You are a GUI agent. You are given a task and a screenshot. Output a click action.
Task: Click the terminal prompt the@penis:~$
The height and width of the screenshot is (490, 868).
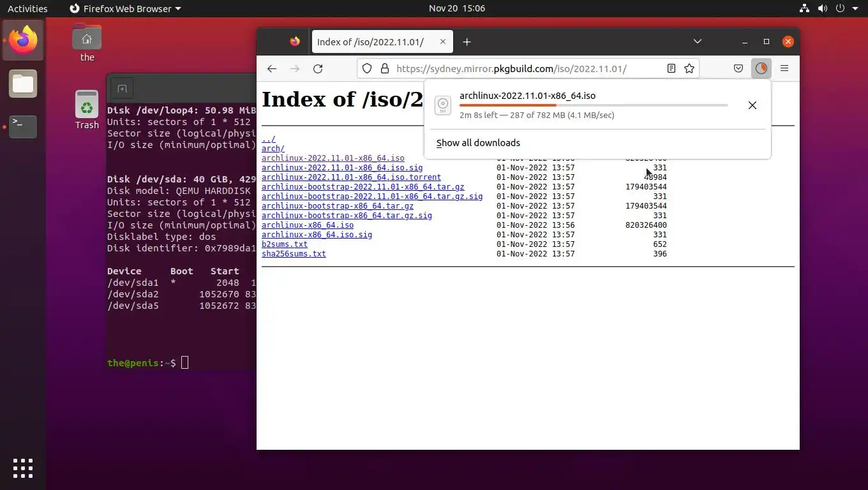coord(142,362)
